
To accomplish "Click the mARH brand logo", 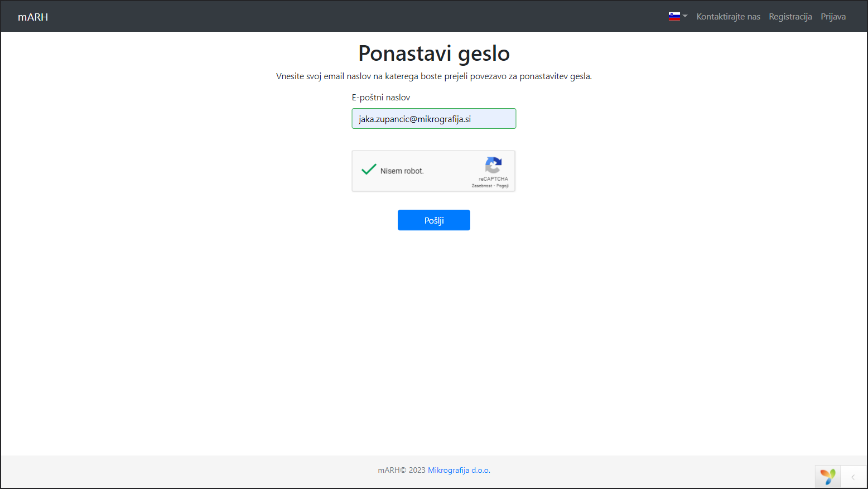I will tap(33, 17).
